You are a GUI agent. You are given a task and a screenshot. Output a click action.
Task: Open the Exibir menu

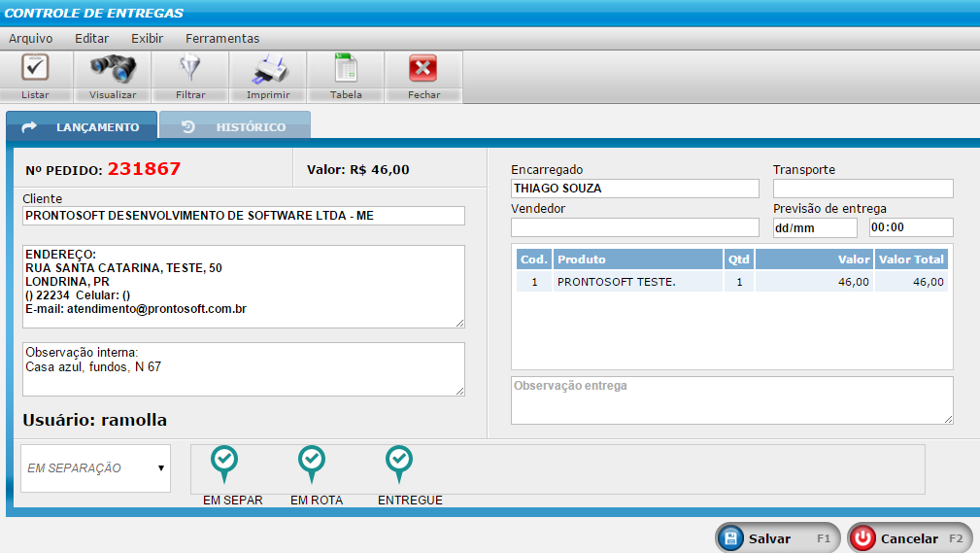coord(147,38)
